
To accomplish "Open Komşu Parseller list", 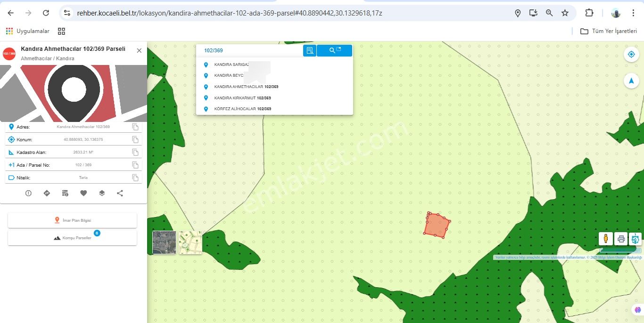I will click(x=73, y=238).
